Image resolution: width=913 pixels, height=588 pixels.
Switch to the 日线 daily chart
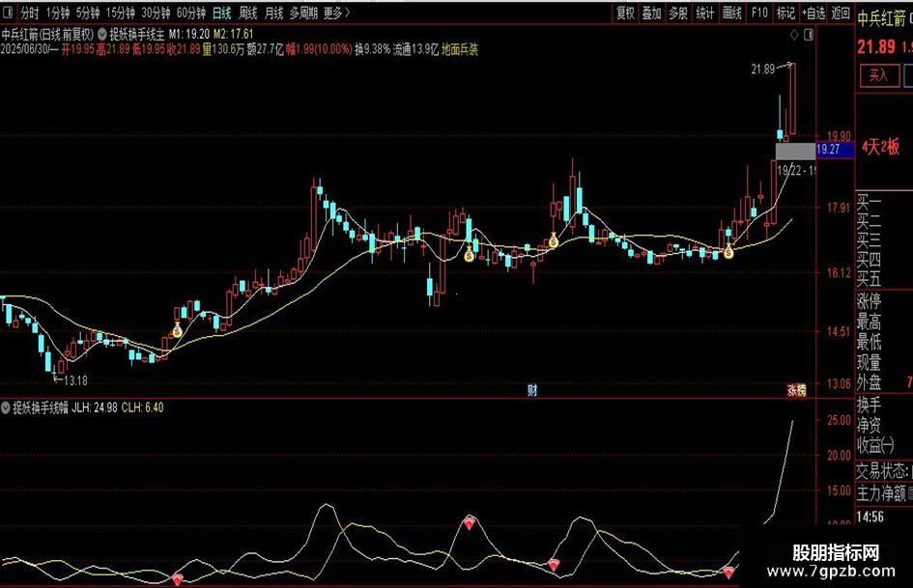tap(222, 13)
